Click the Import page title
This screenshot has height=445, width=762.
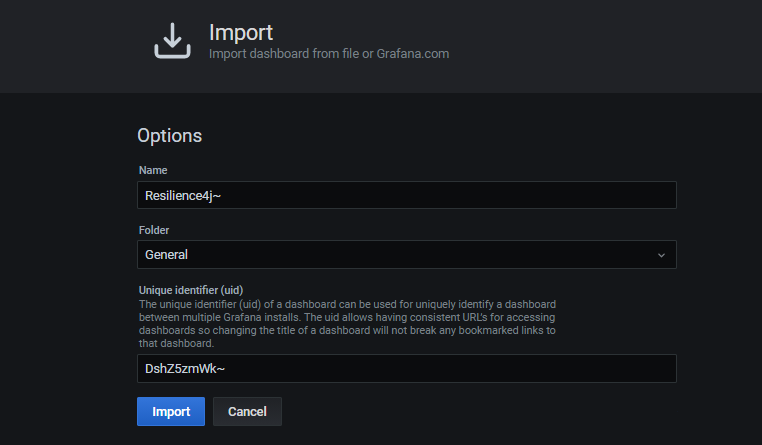coord(241,33)
